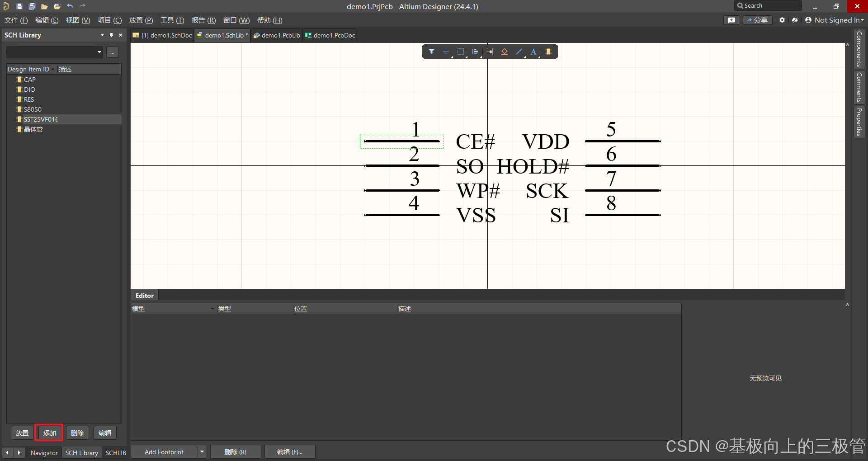The width and height of the screenshot is (868, 461).
Task: Select the IEEE symbol placement tool
Action: click(505, 52)
